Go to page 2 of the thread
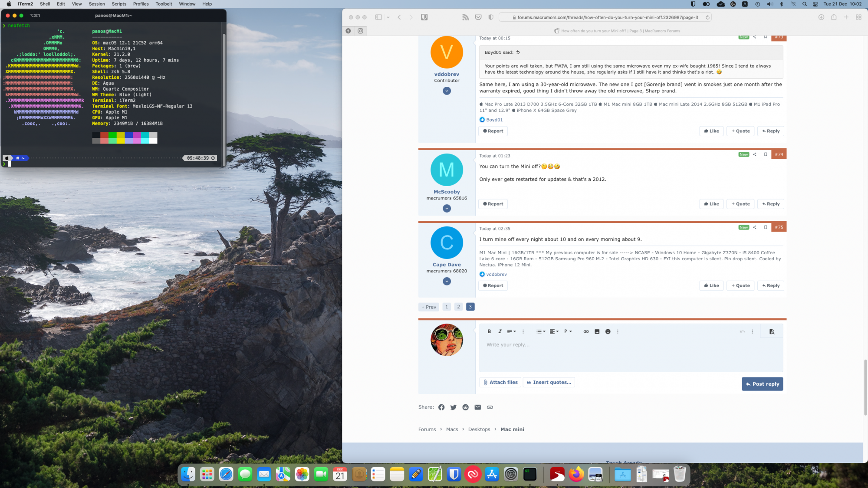This screenshot has height=488, width=868. pos(458,307)
